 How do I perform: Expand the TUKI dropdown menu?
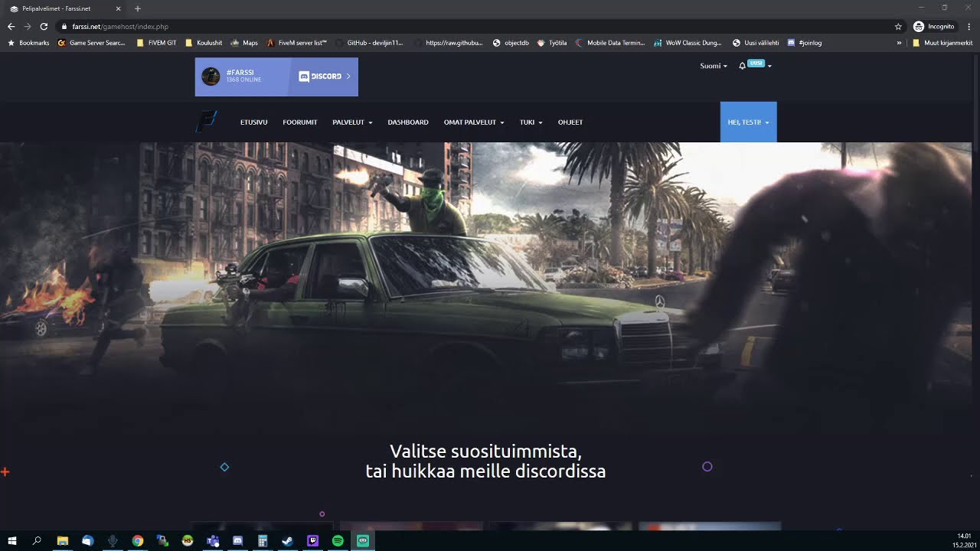pyautogui.click(x=531, y=122)
